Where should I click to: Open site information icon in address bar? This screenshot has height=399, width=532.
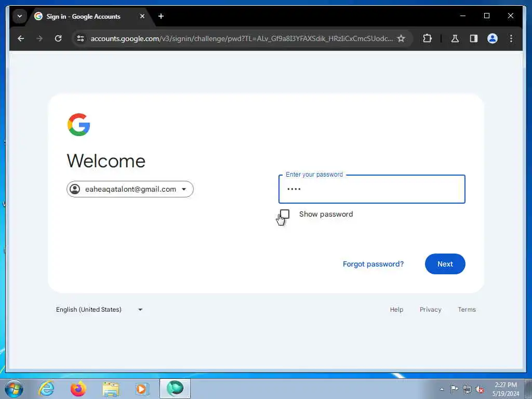click(x=81, y=38)
